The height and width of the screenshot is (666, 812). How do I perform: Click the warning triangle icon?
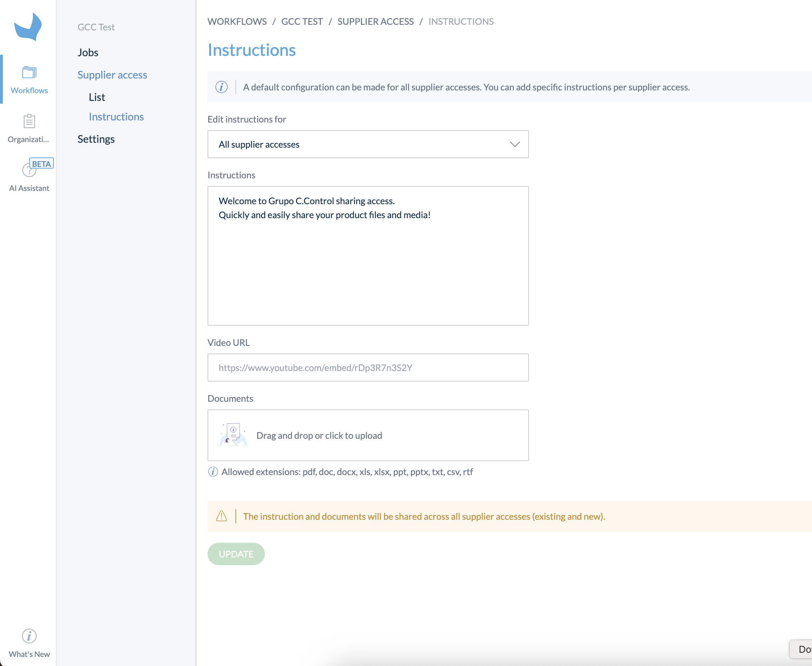(x=222, y=516)
